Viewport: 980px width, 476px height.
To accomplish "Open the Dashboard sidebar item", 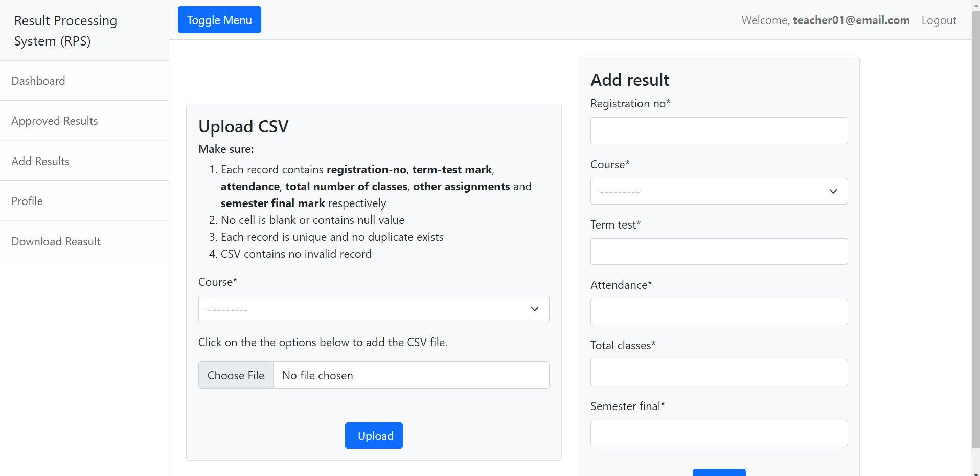I will tap(38, 81).
